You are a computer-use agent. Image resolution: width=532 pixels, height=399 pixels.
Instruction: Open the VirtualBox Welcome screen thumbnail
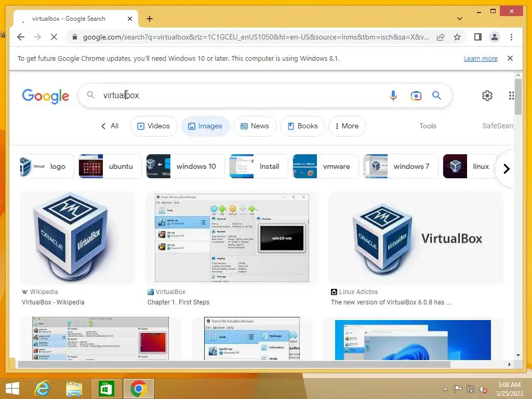coord(252,339)
